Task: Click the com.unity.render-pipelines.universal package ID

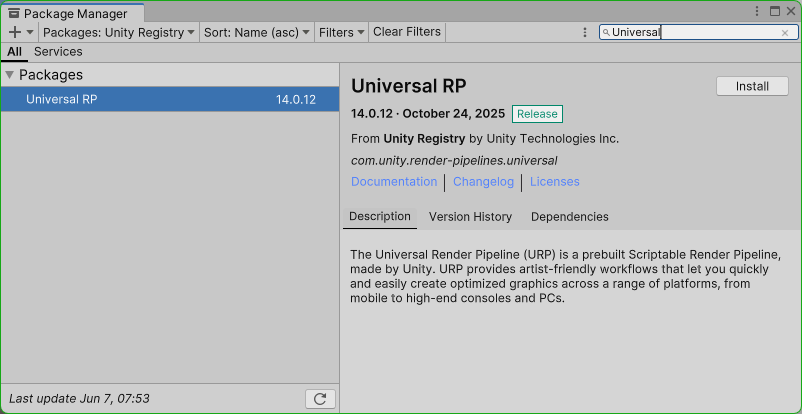Action: point(454,161)
